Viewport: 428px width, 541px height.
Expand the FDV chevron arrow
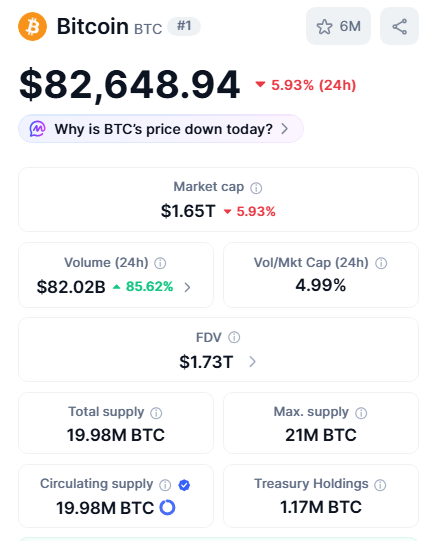(x=253, y=362)
